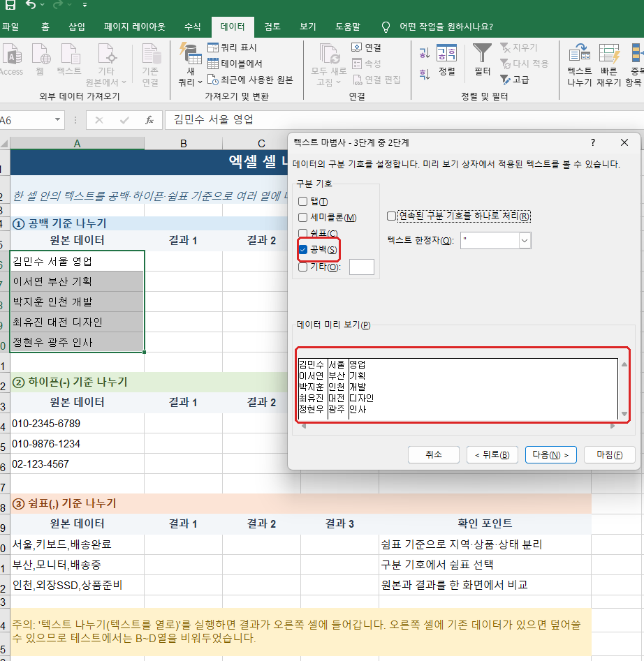The image size is (644, 661).
Task: Switch to the 수식 ribbon tab
Action: pyautogui.click(x=192, y=27)
